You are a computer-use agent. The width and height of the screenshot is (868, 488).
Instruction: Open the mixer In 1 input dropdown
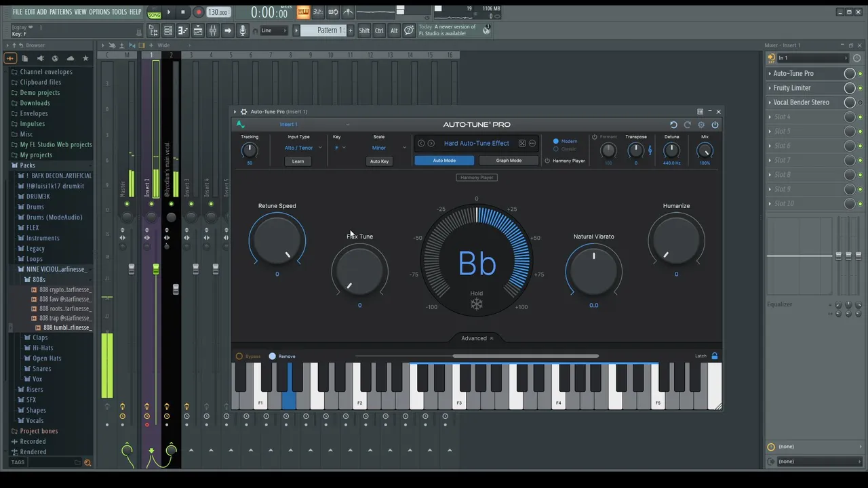[x=812, y=58]
